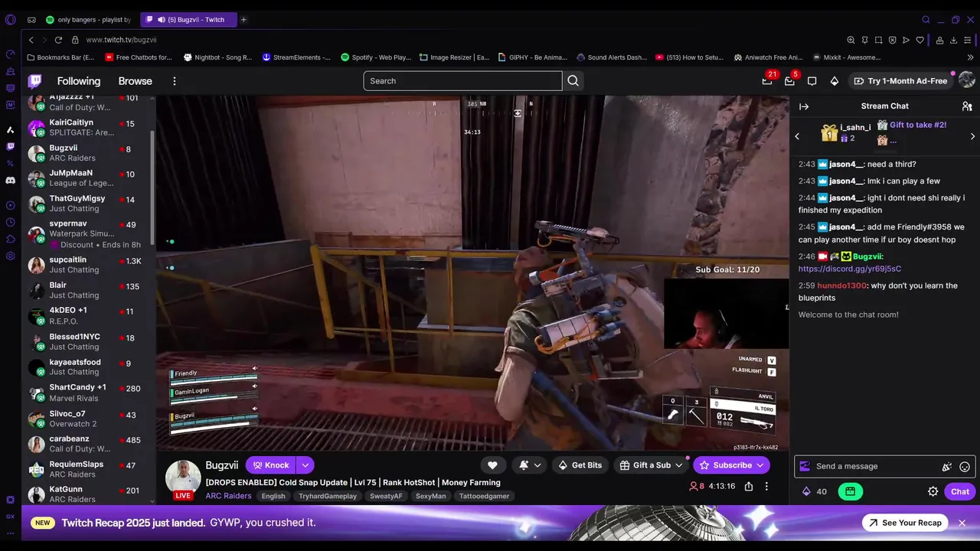Open browser downloads icon
The width and height of the screenshot is (980, 551).
coord(953,40)
